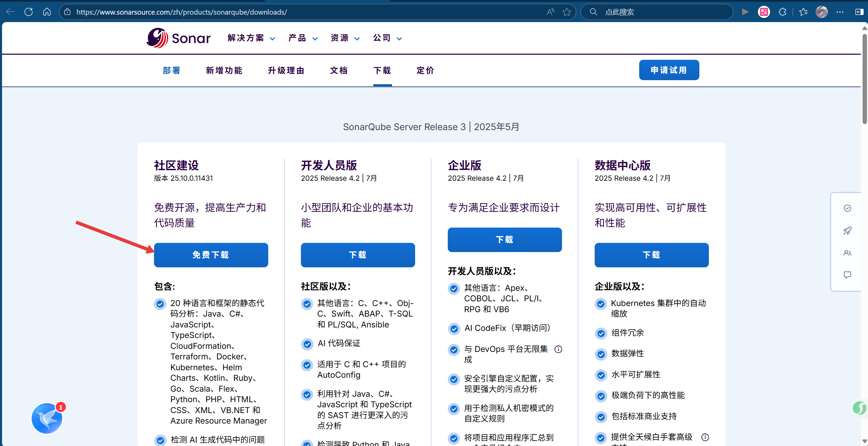This screenshot has width=868, height=446.
Task: Click the 开发人员版 heading
Action: (329, 165)
